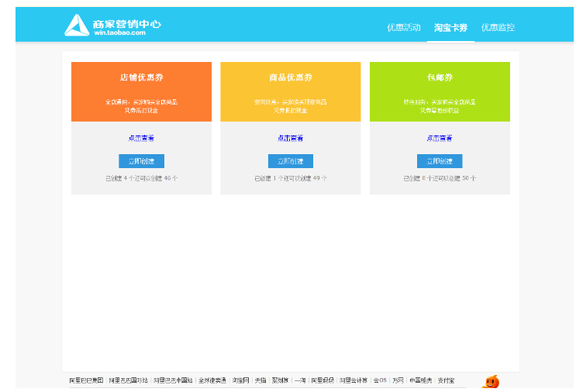Open the 阿里巴巴国际站 footer link
Image resolution: width=583 pixels, height=392 pixels.
pyautogui.click(x=128, y=380)
